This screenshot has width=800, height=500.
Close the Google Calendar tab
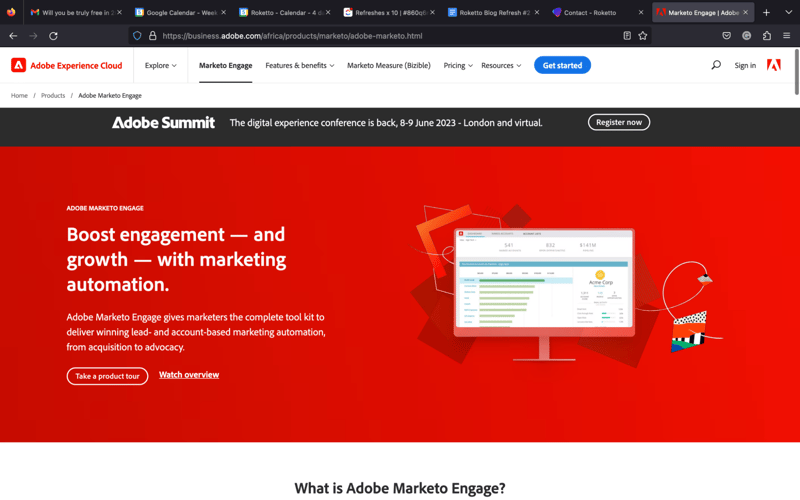click(223, 12)
